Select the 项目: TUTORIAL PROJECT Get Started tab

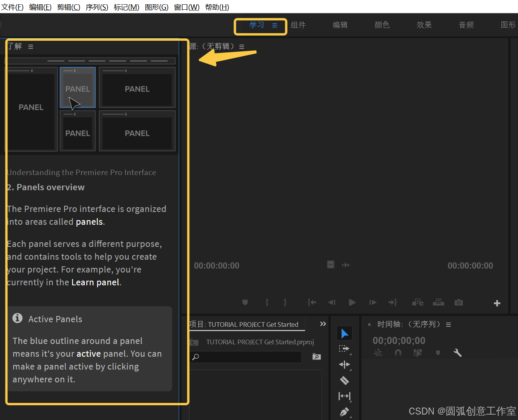coord(244,325)
